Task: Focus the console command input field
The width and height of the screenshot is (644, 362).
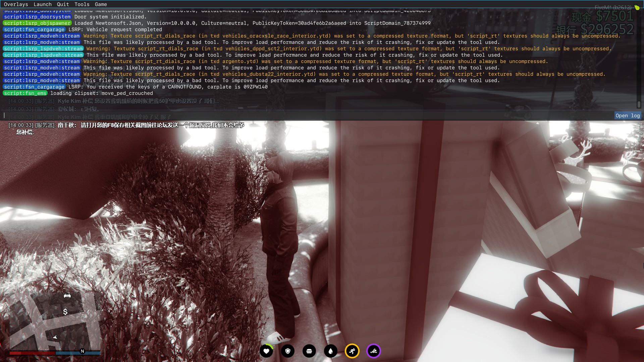Action: (x=307, y=116)
